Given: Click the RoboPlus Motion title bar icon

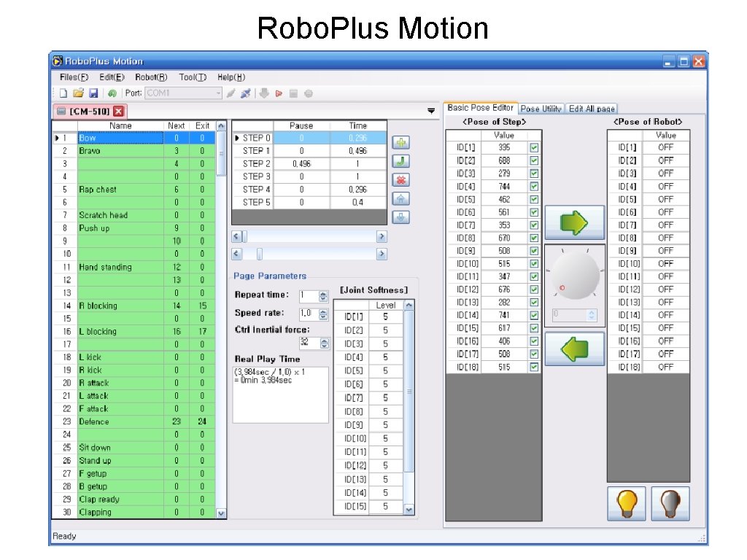Looking at the screenshot, I should 58,61.
